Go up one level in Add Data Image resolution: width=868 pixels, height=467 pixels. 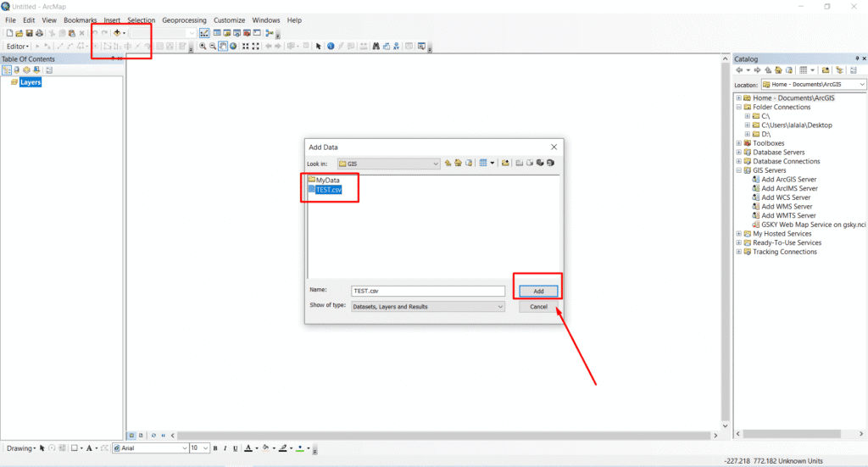click(x=448, y=164)
